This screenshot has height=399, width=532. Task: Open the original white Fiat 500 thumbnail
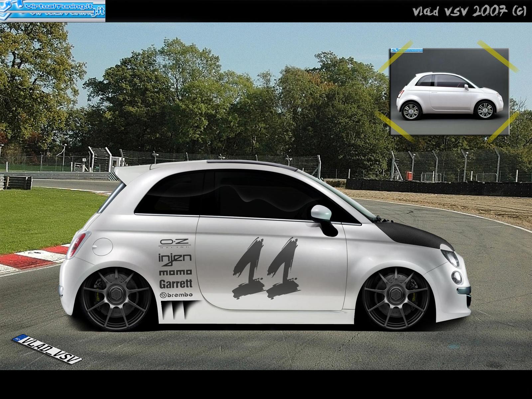pyautogui.click(x=449, y=92)
